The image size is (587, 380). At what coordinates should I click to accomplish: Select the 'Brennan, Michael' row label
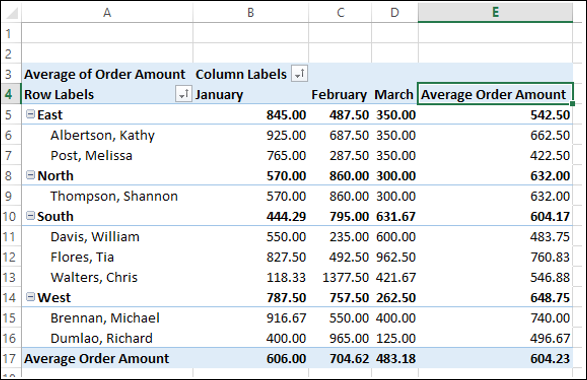pyautogui.click(x=107, y=318)
